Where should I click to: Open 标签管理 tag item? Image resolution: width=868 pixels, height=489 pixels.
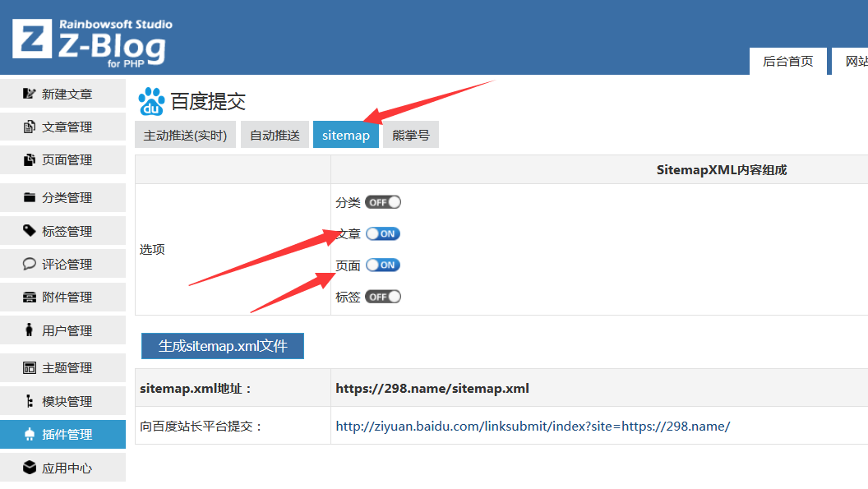tap(62, 231)
